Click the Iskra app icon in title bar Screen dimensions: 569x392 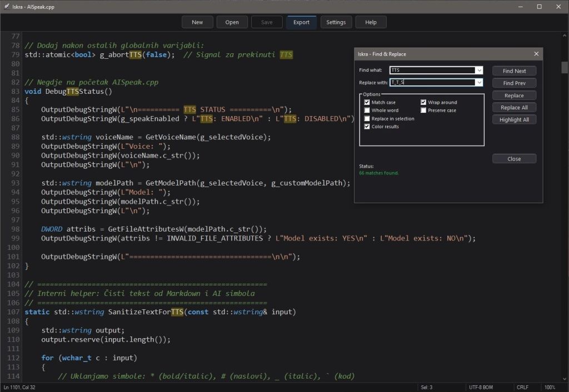(x=6, y=7)
